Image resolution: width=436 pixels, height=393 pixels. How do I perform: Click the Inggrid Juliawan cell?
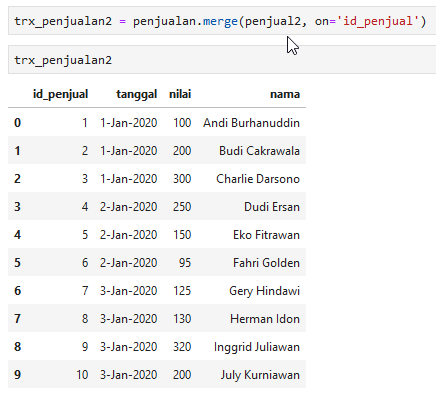[x=257, y=347]
